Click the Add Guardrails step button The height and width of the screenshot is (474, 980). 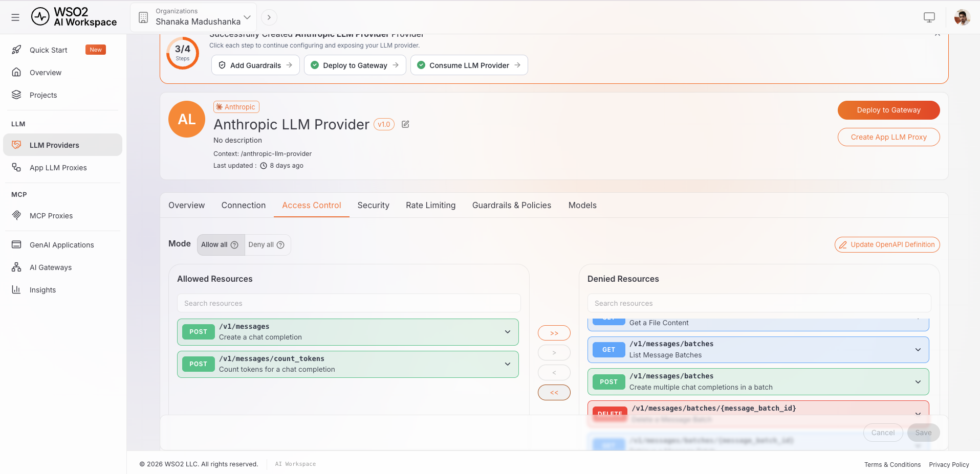click(255, 65)
